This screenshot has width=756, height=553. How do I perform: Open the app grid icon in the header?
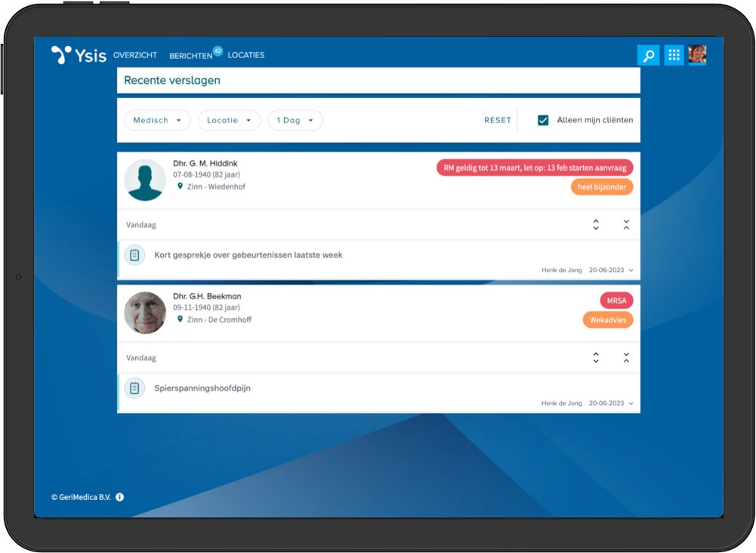[x=673, y=54]
